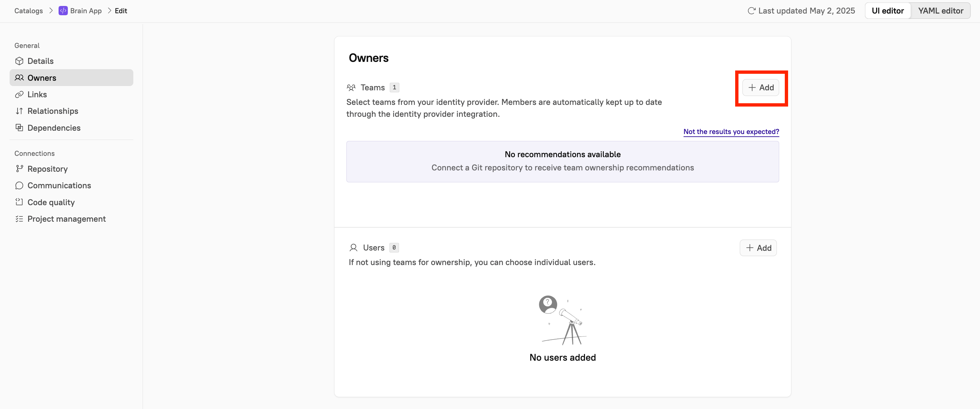Click the Dependencies icon in sidebar
Screen dimensions: 980x409
click(20, 127)
